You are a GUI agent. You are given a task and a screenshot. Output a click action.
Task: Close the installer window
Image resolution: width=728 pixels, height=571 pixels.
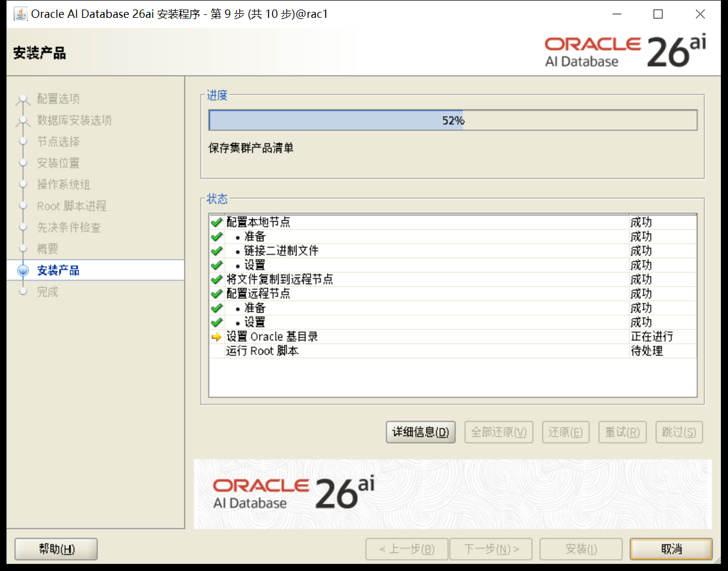pyautogui.click(x=700, y=14)
